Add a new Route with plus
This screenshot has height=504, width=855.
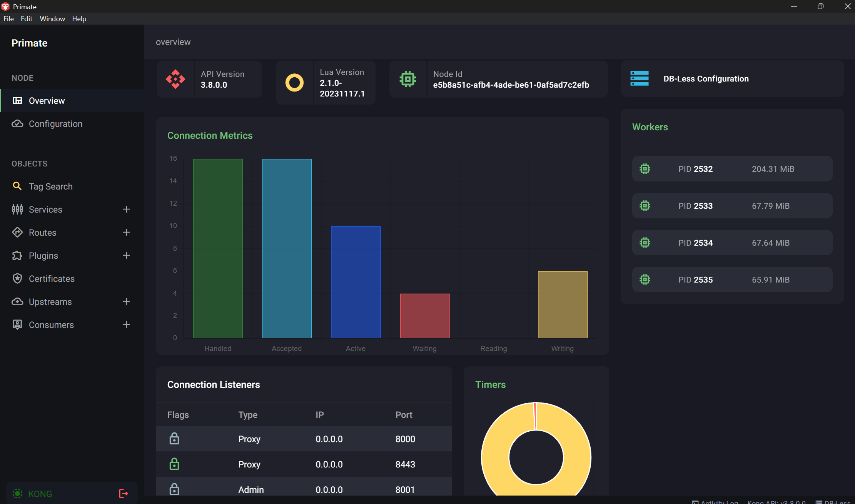coord(126,232)
